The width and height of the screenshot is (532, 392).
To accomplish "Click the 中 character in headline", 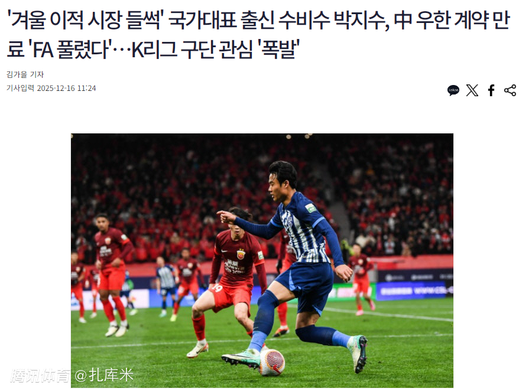I will 403,19.
